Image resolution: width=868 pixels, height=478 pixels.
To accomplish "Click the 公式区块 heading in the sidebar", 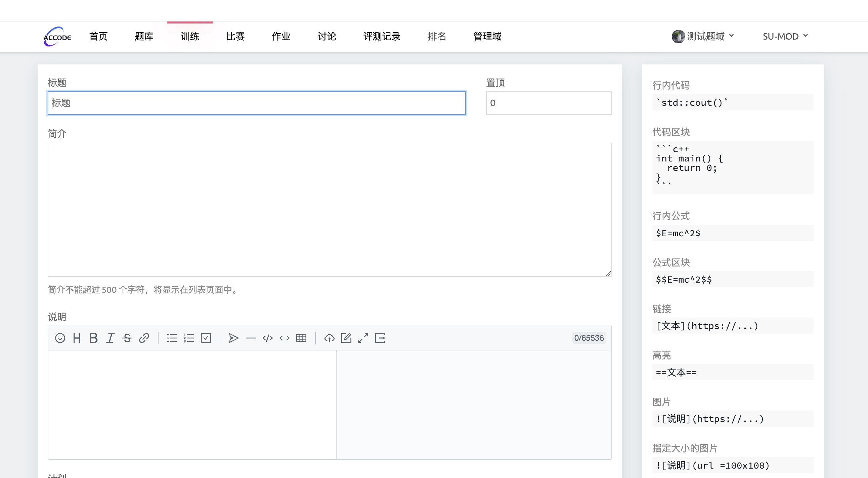I will click(671, 262).
